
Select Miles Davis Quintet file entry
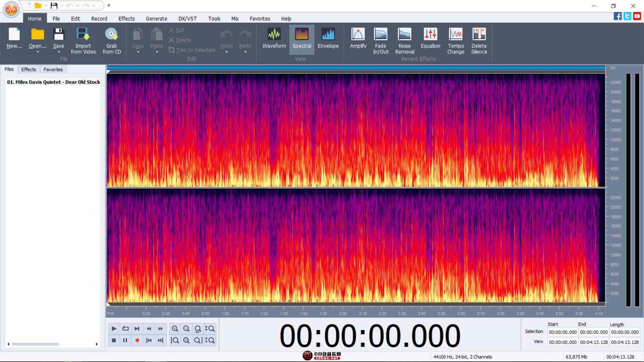tap(53, 82)
